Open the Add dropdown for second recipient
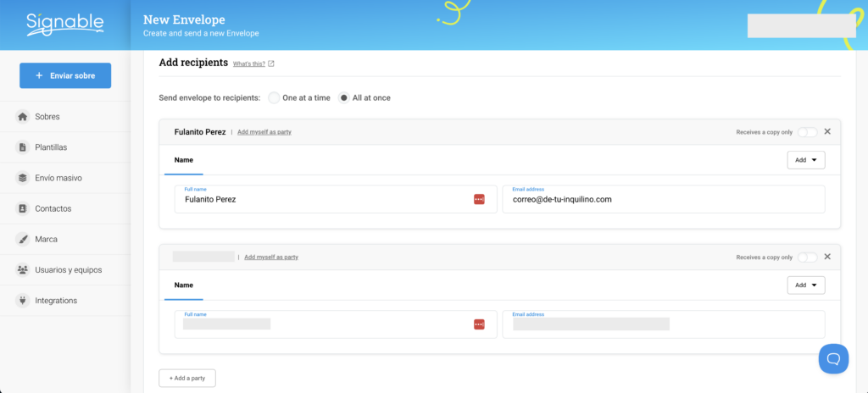This screenshot has width=868, height=393. tap(805, 285)
